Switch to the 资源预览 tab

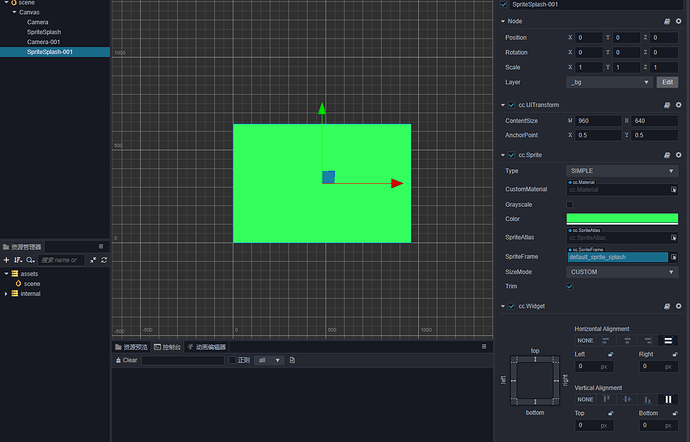point(131,347)
